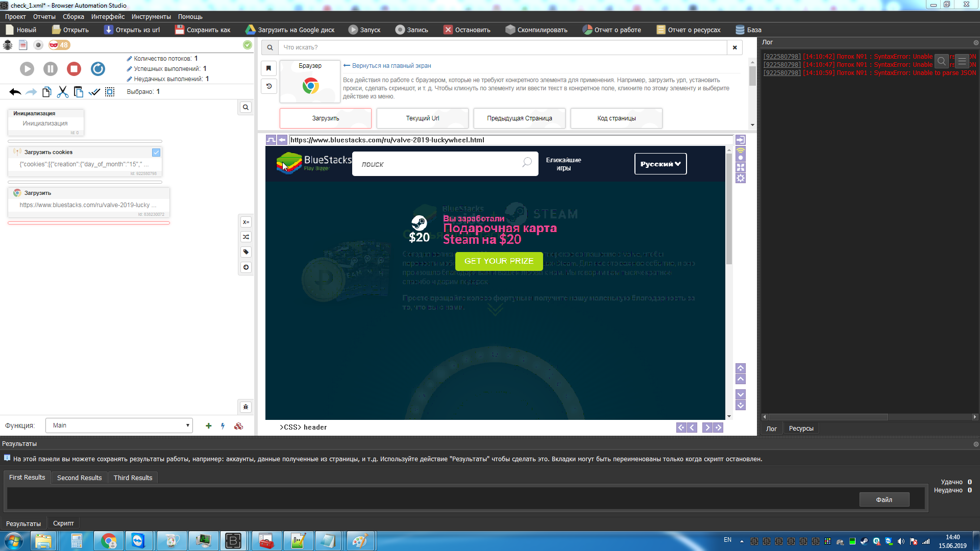Image resolution: width=980 pixels, height=551 pixels.
Task: Open the Функция Main dropdown
Action: [119, 425]
